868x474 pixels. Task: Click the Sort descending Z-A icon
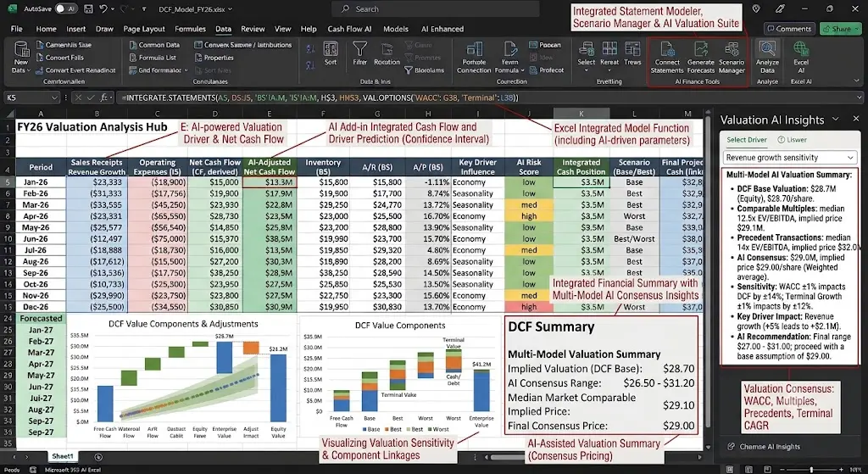tap(310, 64)
